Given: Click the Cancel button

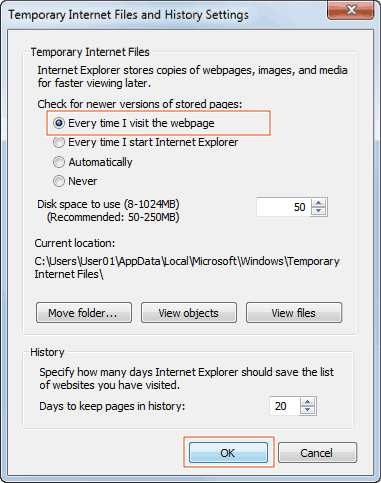Looking at the screenshot, I should coord(317,453).
